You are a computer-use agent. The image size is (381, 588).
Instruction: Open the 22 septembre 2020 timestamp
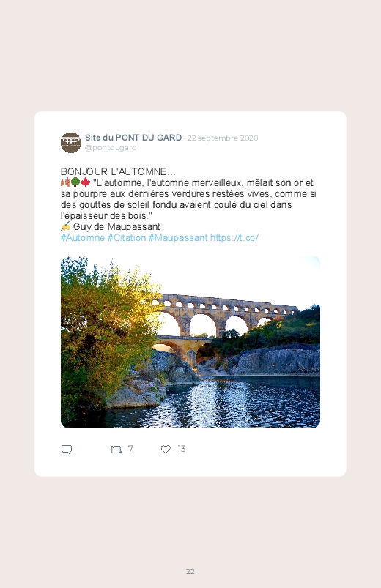tap(223, 138)
